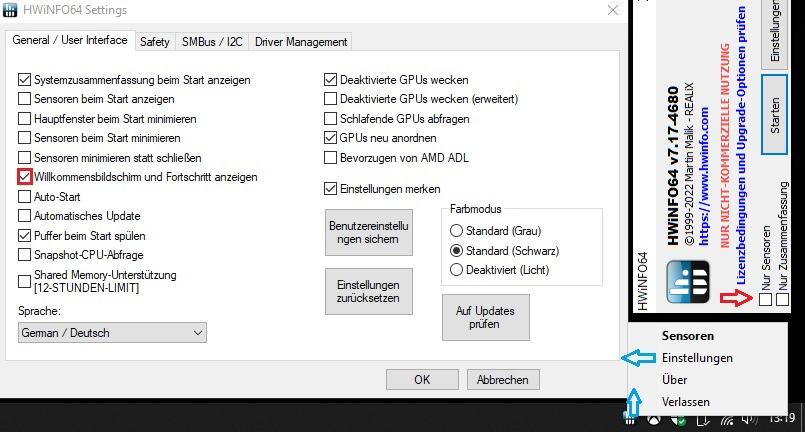Open the HWiNFO tray icon in the taskbar
805x432 pixels.
tap(630, 419)
